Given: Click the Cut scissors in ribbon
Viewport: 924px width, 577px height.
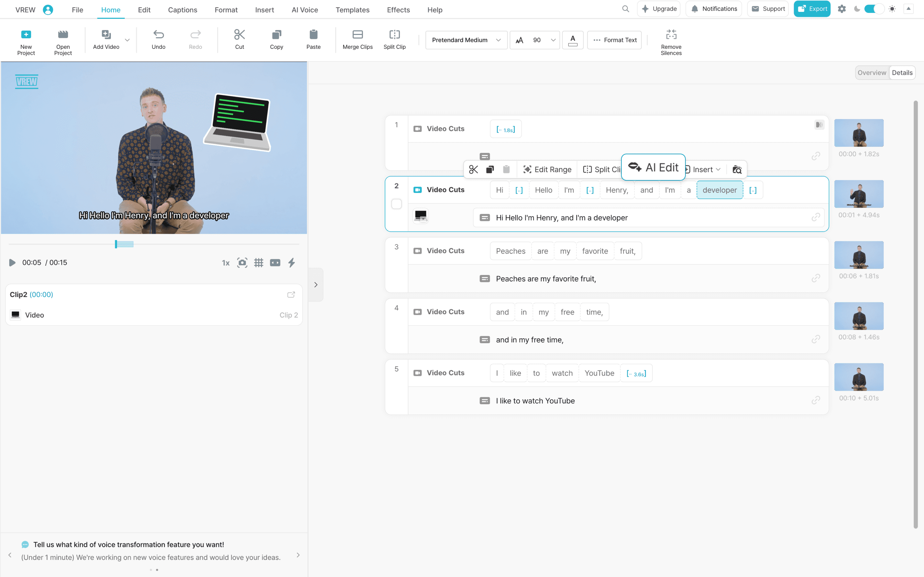Looking at the screenshot, I should coord(239,35).
